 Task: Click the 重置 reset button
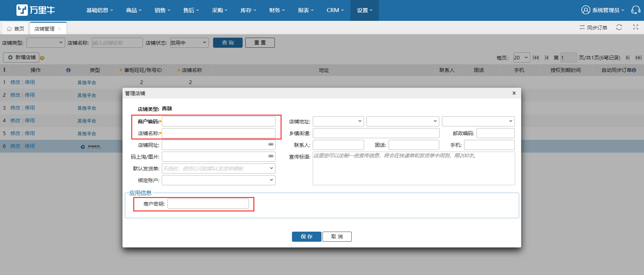260,43
